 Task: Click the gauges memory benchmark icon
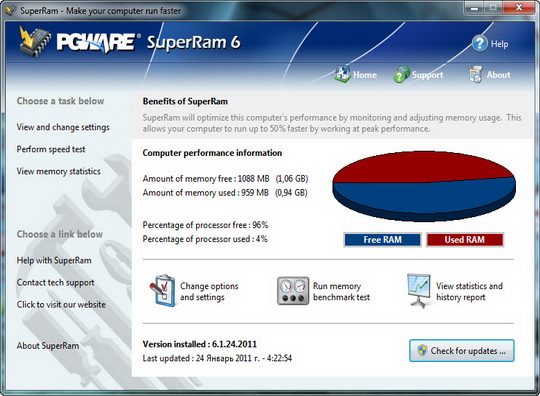coord(293,291)
